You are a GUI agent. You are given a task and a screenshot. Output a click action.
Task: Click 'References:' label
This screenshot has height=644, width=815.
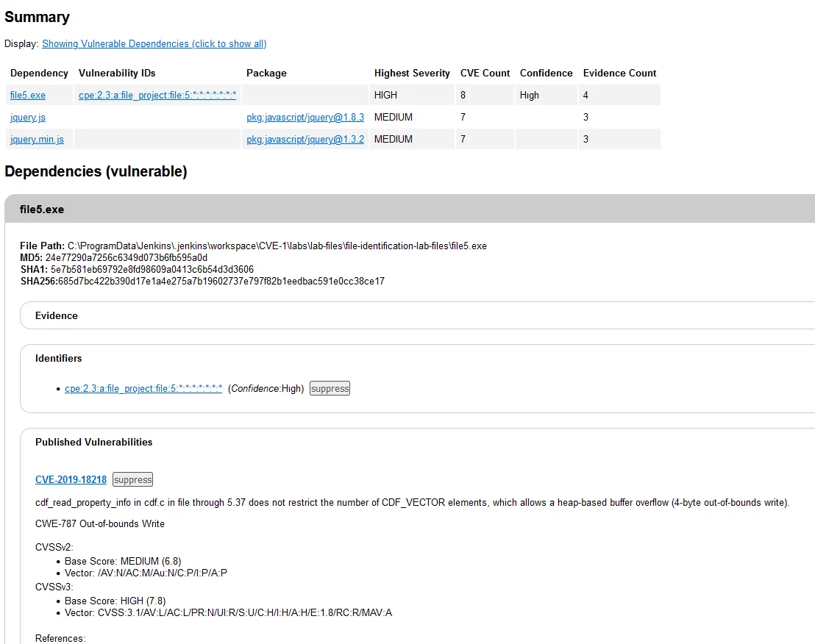(x=60, y=638)
